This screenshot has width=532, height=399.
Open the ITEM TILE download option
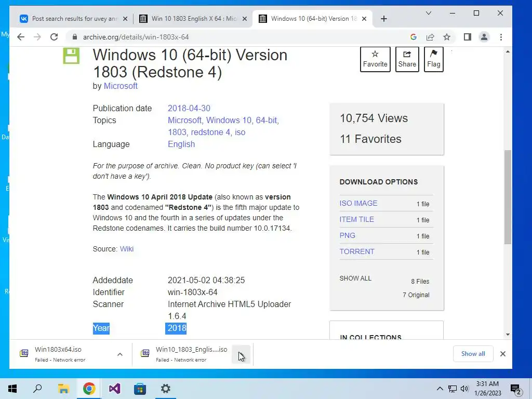(356, 220)
